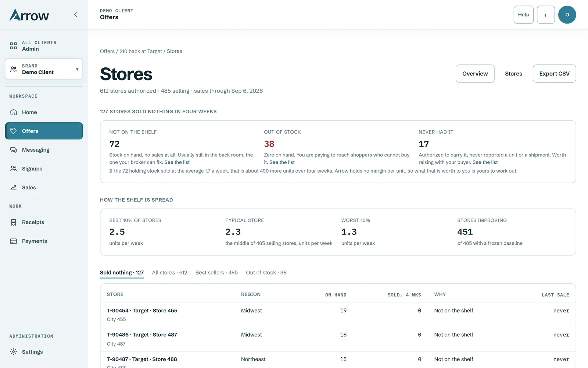Click the Sales chart icon
The image size is (588, 368).
[x=14, y=187]
